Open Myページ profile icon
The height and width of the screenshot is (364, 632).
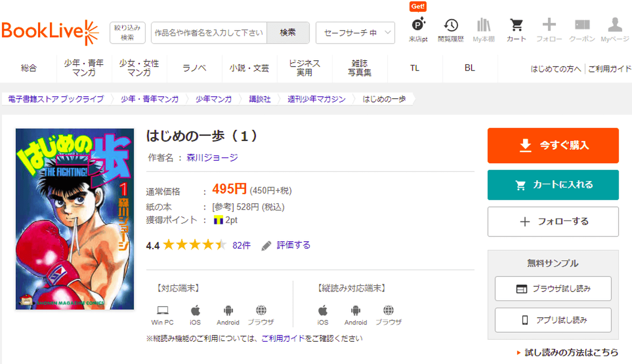[x=615, y=30]
